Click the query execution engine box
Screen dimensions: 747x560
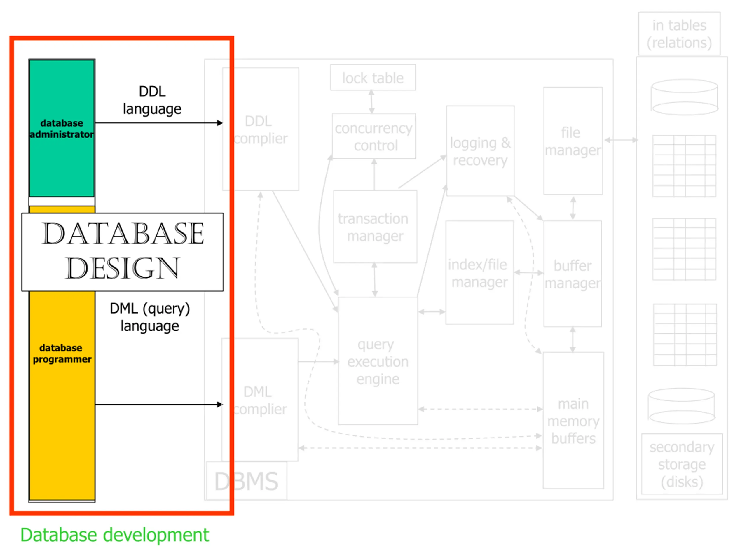pyautogui.click(x=378, y=361)
